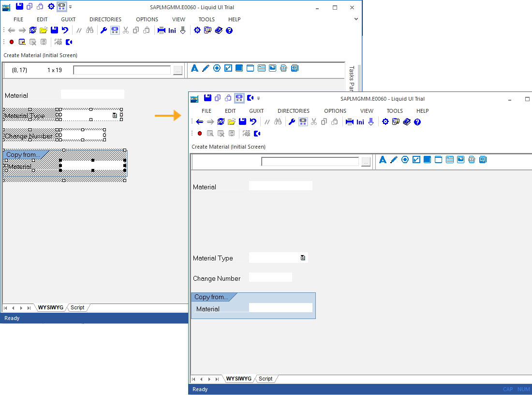Click the open folder icon in the front window toolbar

[x=231, y=122]
